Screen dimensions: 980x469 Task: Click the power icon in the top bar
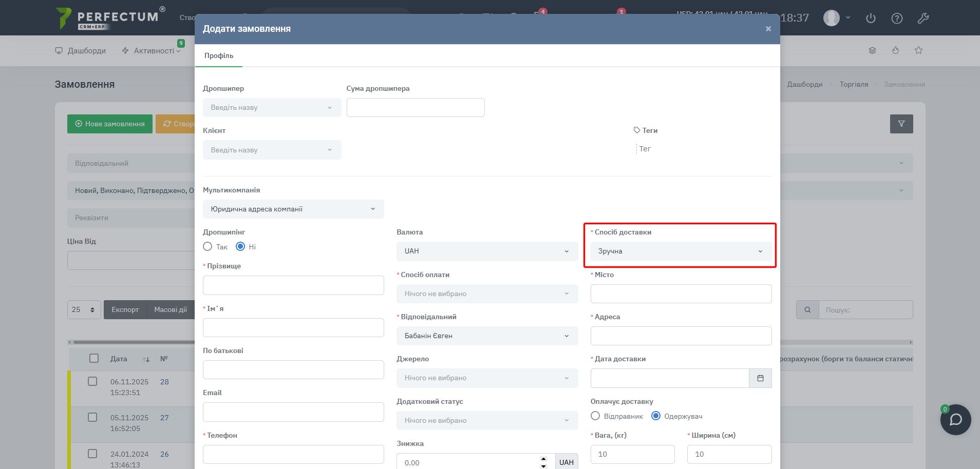click(x=871, y=18)
